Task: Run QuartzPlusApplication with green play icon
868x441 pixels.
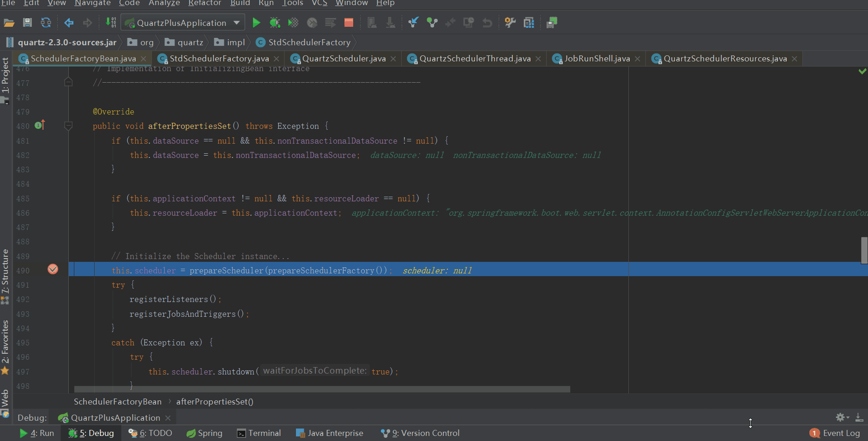Action: (256, 23)
